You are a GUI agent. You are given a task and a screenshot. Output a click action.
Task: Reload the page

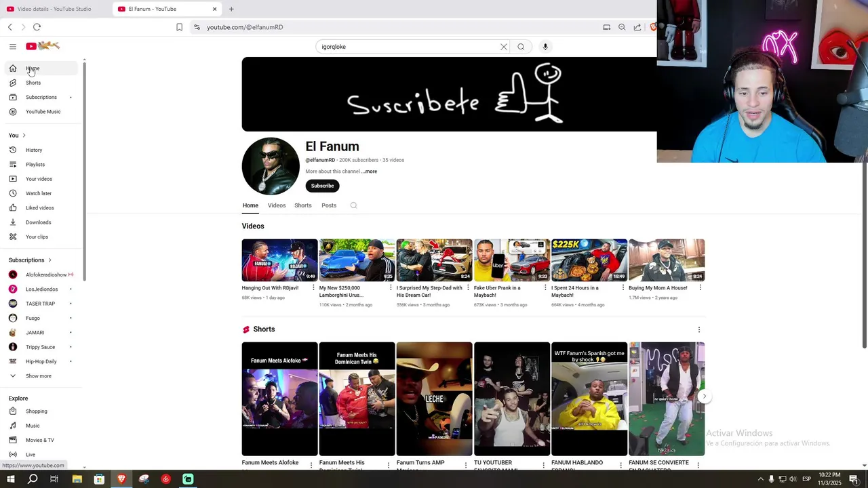(x=37, y=27)
